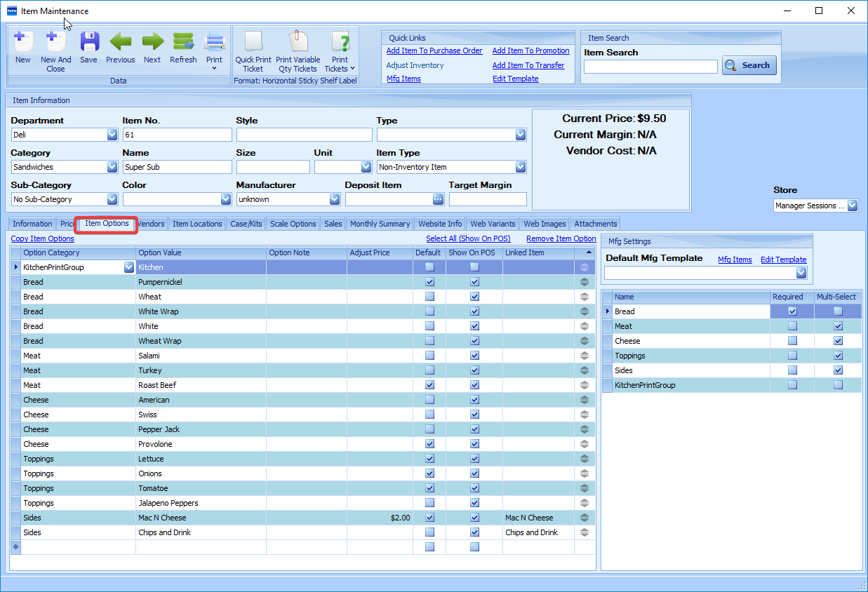
Task: Click the Quick Print Ticket icon
Action: [x=253, y=43]
